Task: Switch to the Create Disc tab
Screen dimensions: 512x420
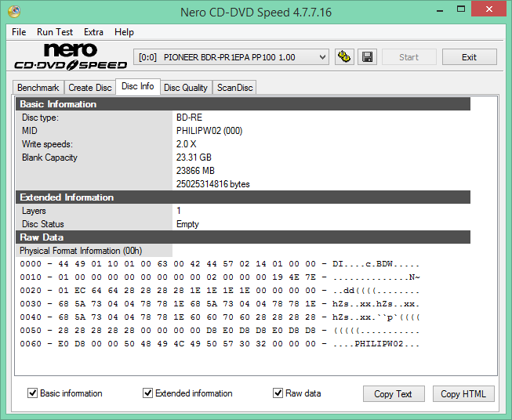Action: (90, 88)
